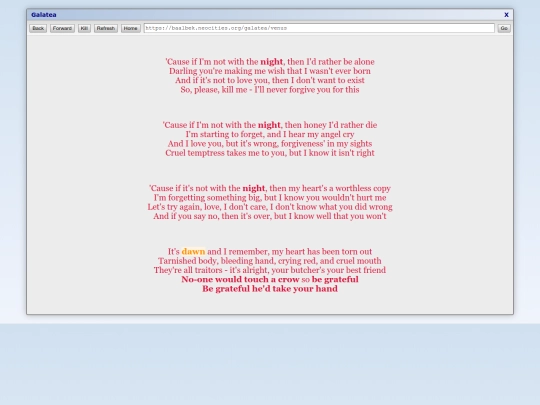
Task: Click the line "And if it's not to love you, then I don't want to exist"
Action: pos(270,80)
